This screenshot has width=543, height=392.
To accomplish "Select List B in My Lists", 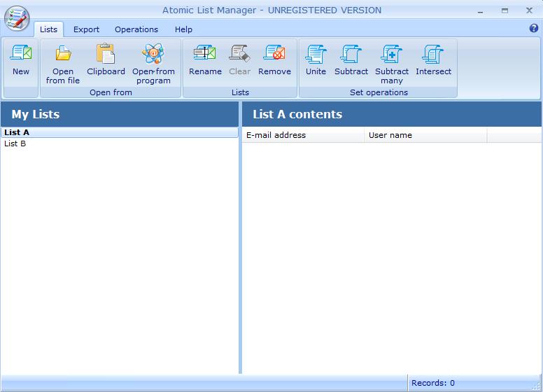I will click(120, 143).
